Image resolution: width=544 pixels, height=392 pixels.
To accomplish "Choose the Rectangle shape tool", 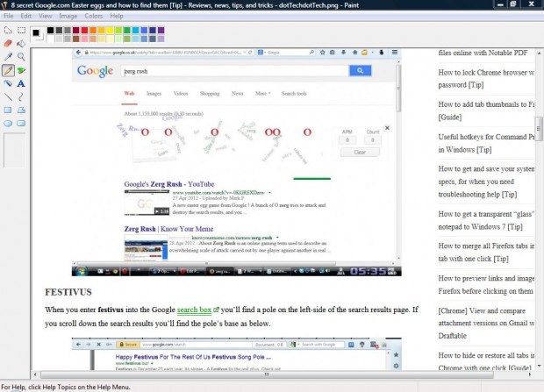I will [8, 110].
